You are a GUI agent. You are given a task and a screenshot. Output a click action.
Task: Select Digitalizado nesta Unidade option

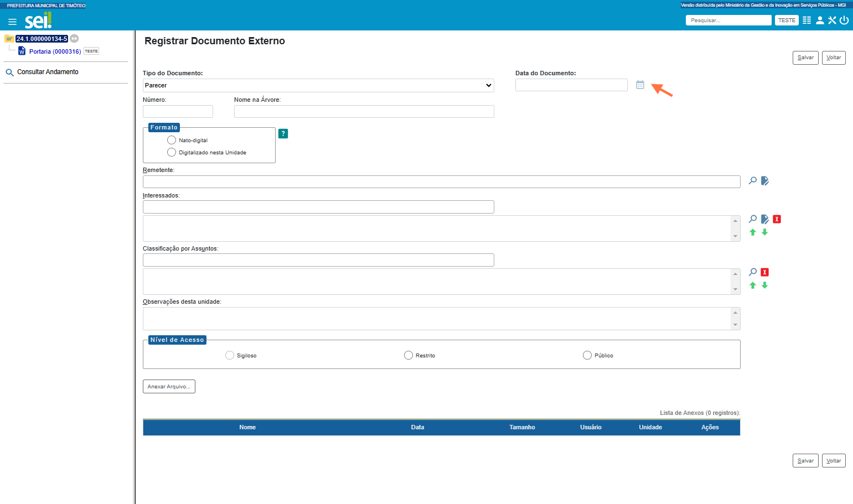tap(172, 152)
